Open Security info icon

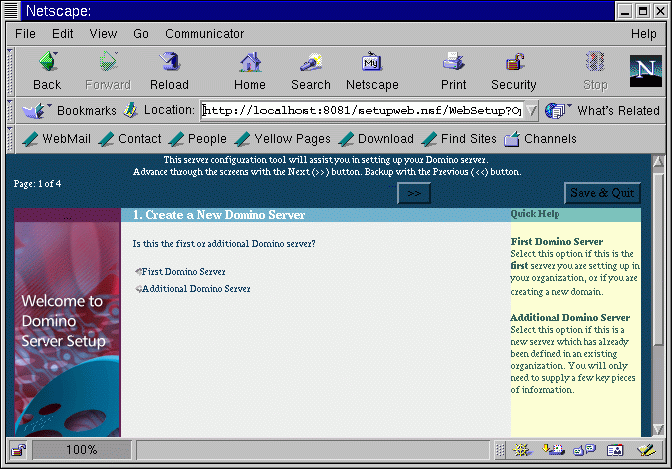click(x=514, y=61)
